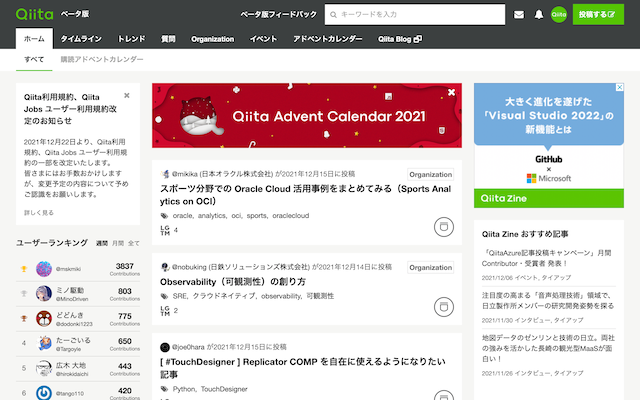The image size is (640, 400).
Task: Click the Qiita logo in header
Action: [34, 14]
